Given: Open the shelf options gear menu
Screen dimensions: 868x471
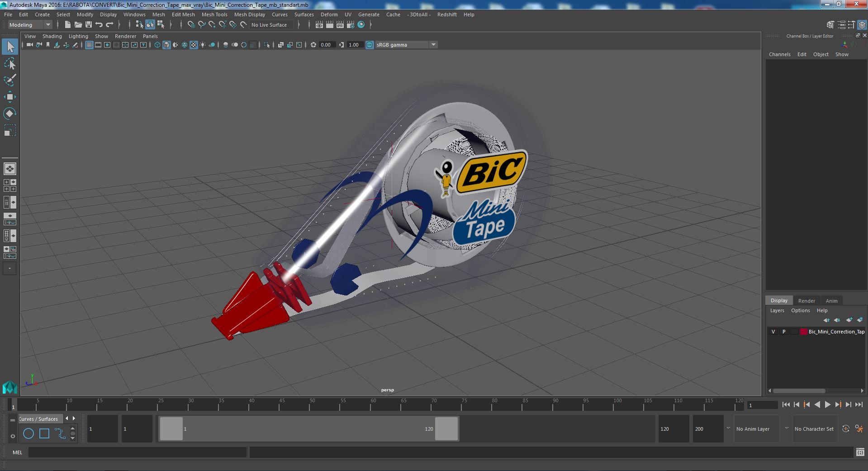Looking at the screenshot, I should [x=13, y=436].
